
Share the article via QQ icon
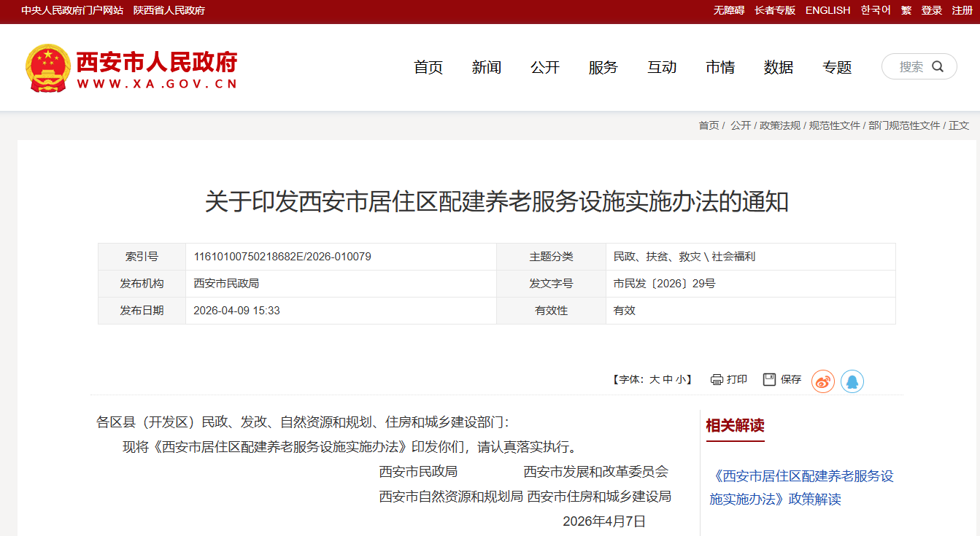click(852, 381)
